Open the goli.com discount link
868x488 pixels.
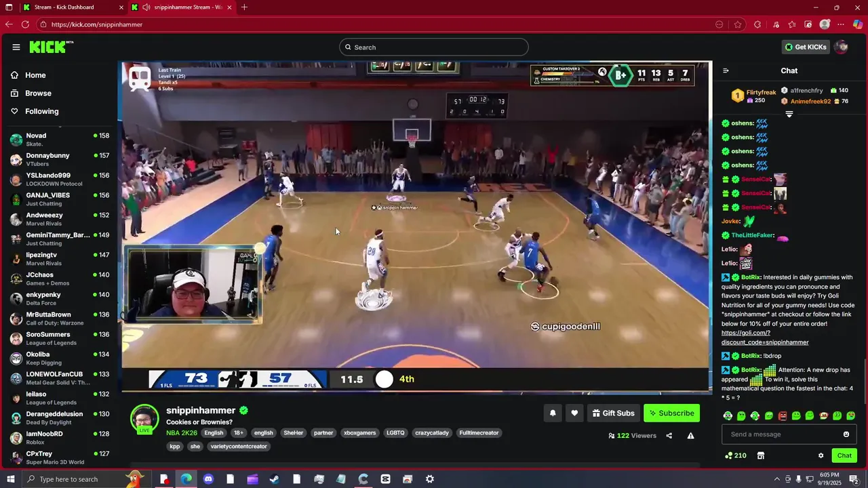[765, 338]
